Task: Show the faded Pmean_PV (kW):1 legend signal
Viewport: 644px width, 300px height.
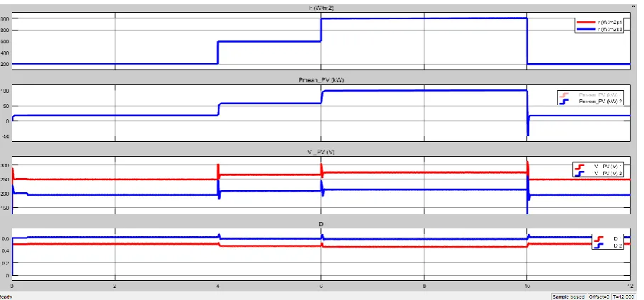Action: (x=589, y=94)
